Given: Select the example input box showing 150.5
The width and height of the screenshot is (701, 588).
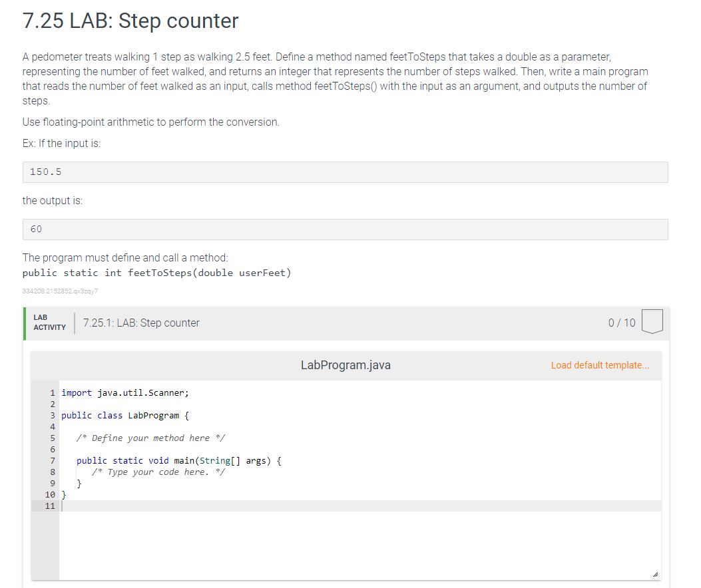Looking at the screenshot, I should coord(345,172).
